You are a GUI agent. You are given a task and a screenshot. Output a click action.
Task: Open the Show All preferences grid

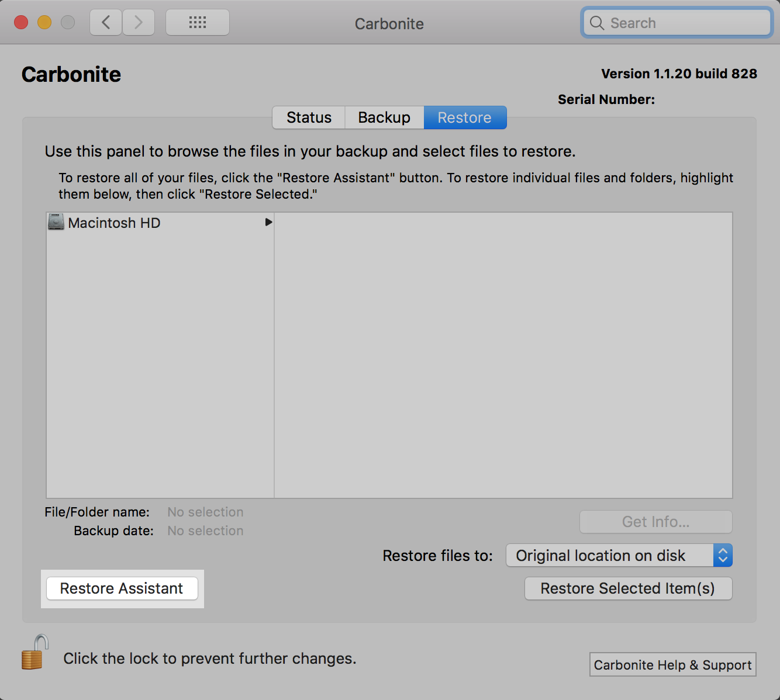(198, 23)
